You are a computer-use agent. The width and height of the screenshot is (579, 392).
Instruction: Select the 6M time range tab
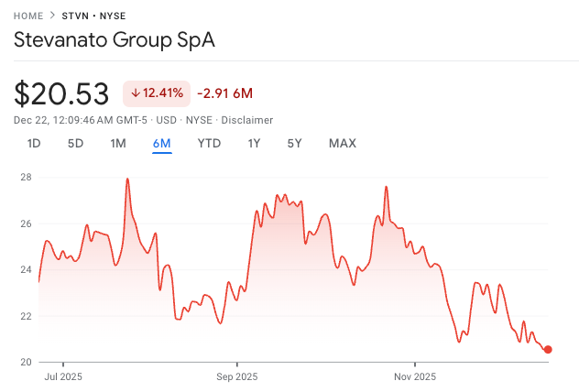click(162, 143)
